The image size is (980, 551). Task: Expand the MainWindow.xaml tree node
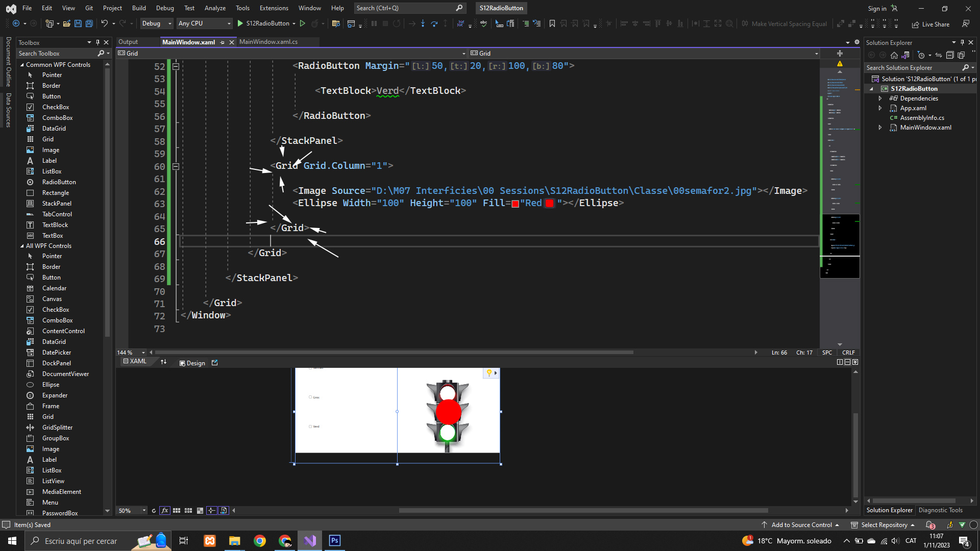click(x=880, y=128)
